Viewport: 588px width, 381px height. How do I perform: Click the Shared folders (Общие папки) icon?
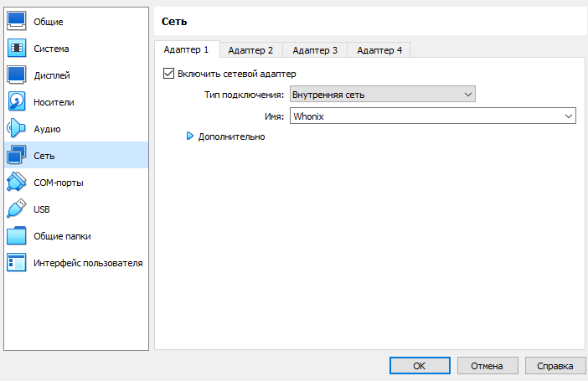point(18,236)
